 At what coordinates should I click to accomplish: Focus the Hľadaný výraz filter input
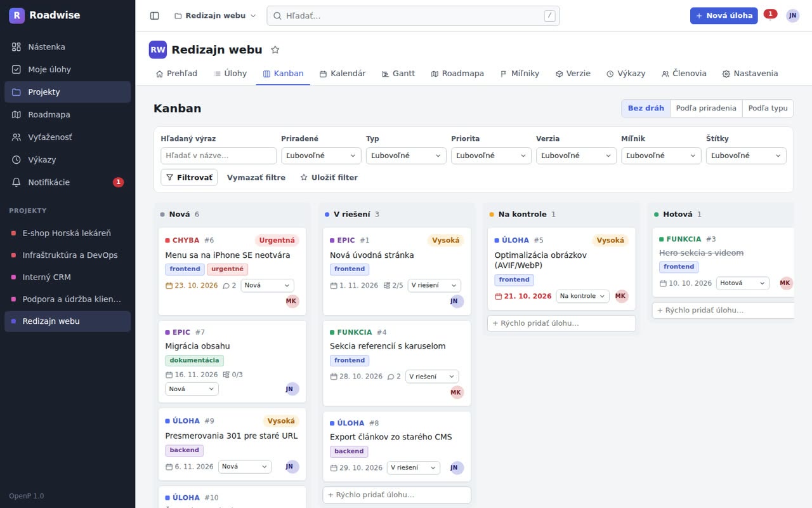(219, 156)
